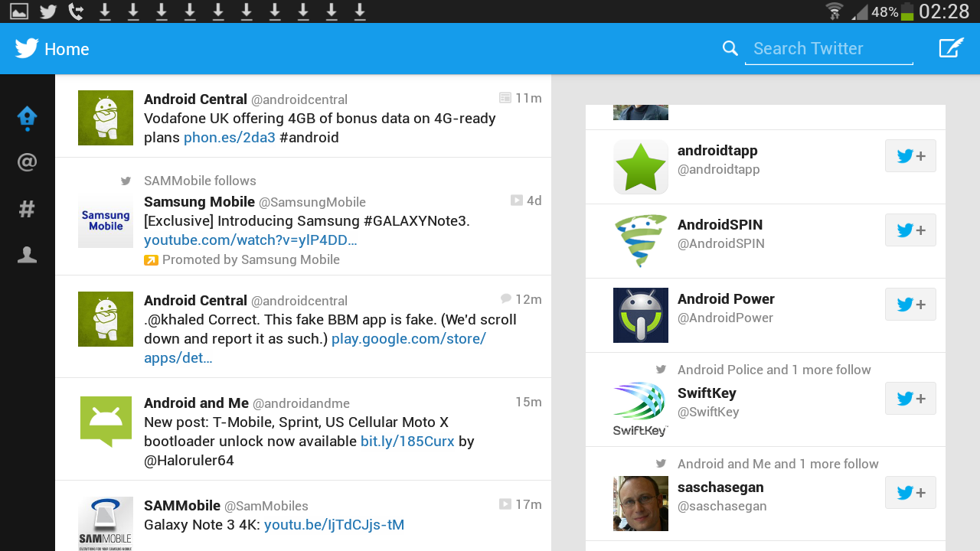Open the # Discover tab in sidebar
Screen dimensions: 980x551
click(27, 208)
